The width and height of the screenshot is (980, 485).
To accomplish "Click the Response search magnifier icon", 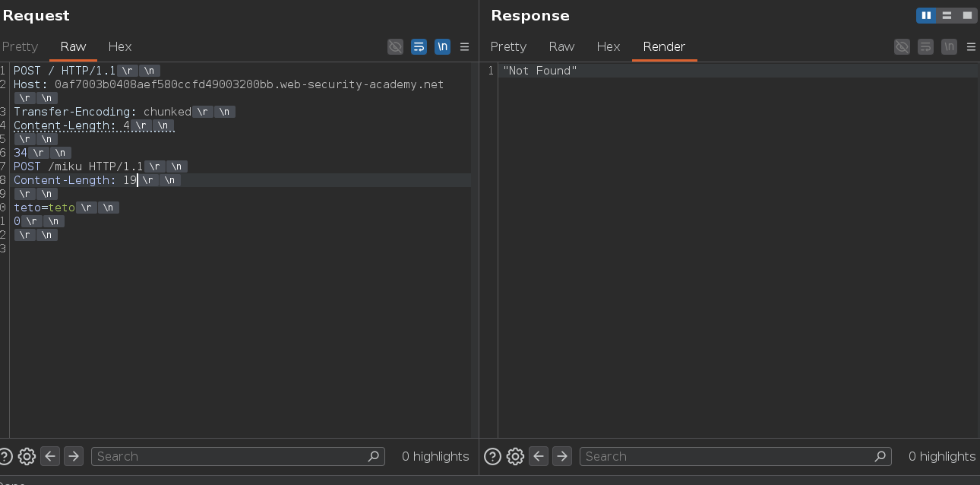I will (880, 456).
